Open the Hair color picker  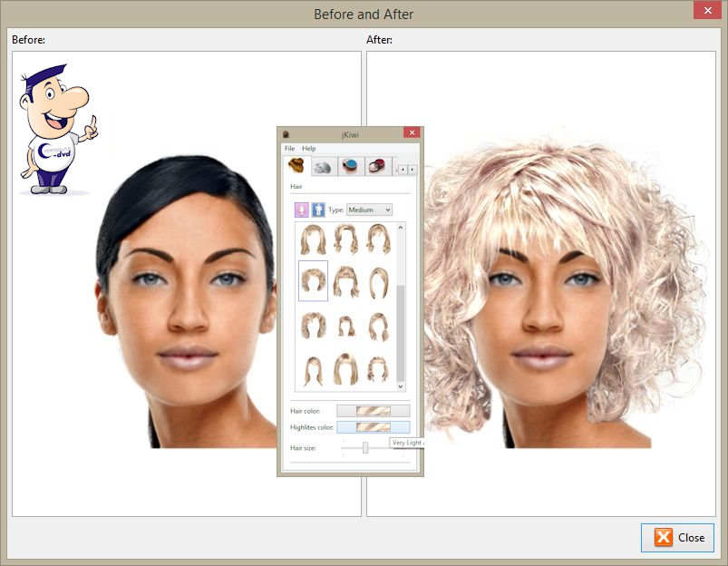(373, 411)
